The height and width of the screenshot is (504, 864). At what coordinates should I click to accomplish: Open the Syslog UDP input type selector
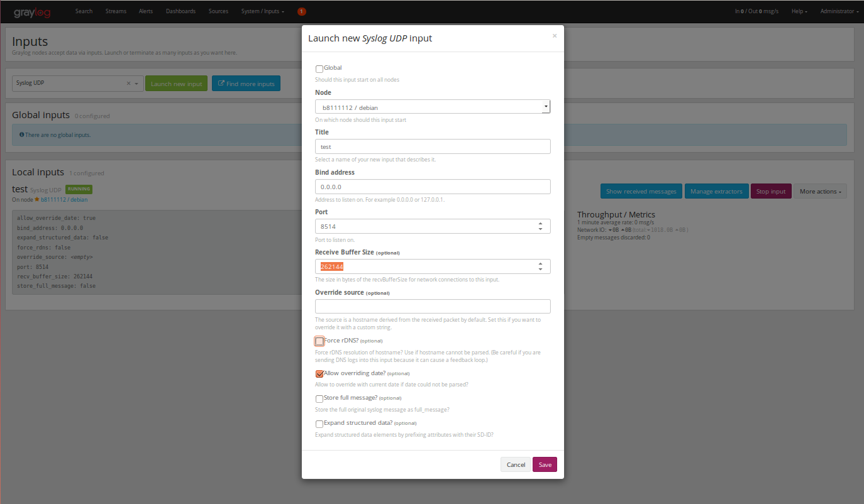77,83
